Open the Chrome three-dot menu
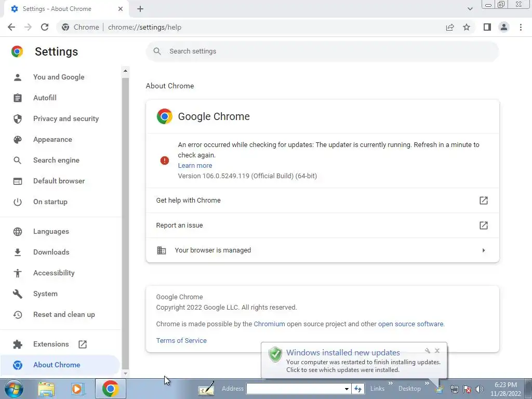The width and height of the screenshot is (532, 399). [x=521, y=27]
